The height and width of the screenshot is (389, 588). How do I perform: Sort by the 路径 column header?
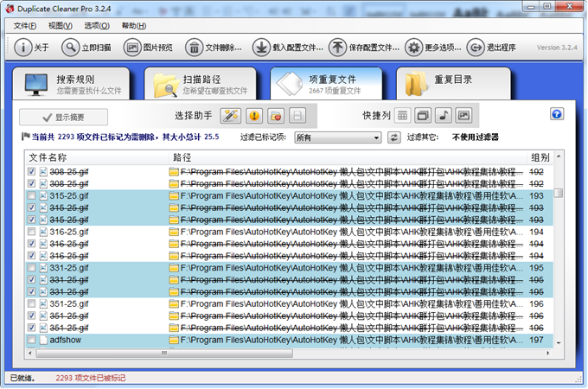348,158
